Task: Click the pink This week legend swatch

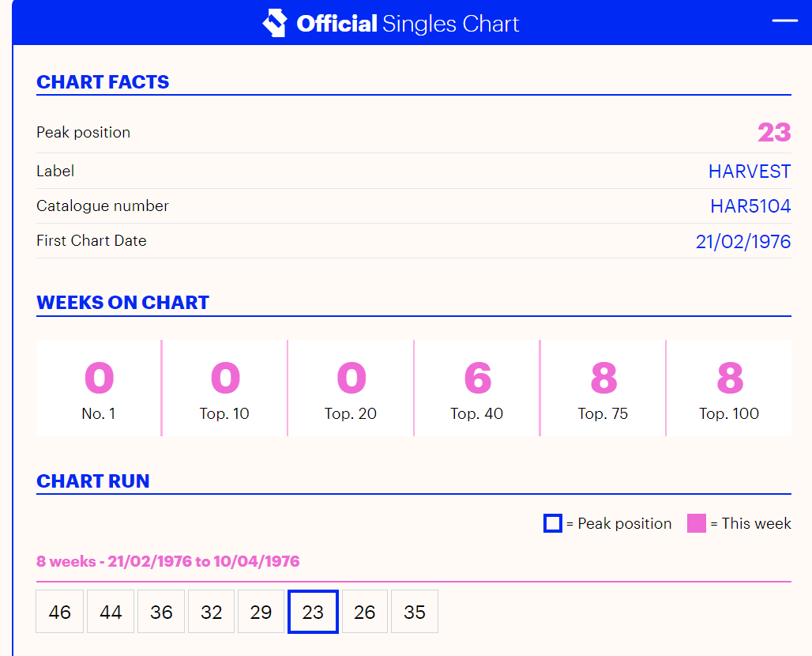Action: coord(696,523)
